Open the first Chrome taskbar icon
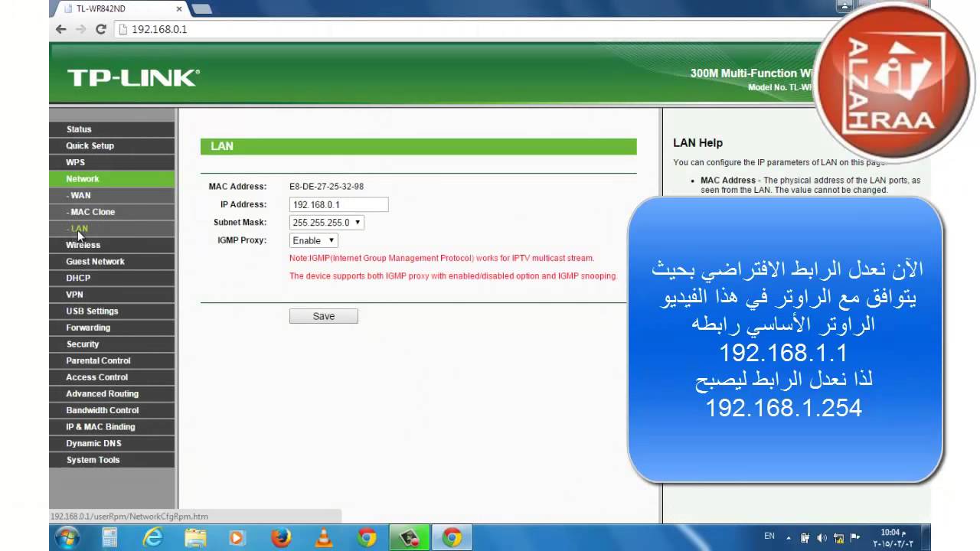 pyautogui.click(x=367, y=537)
